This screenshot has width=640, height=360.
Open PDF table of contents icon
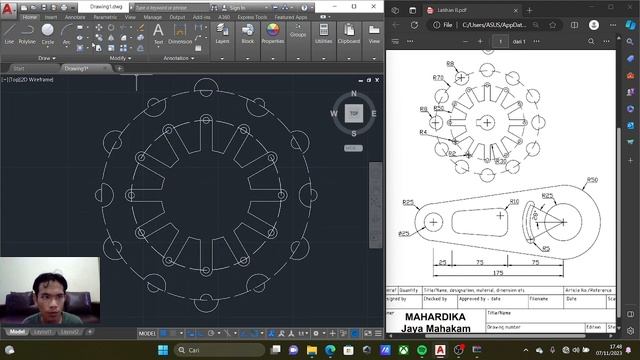pyautogui.click(x=395, y=41)
